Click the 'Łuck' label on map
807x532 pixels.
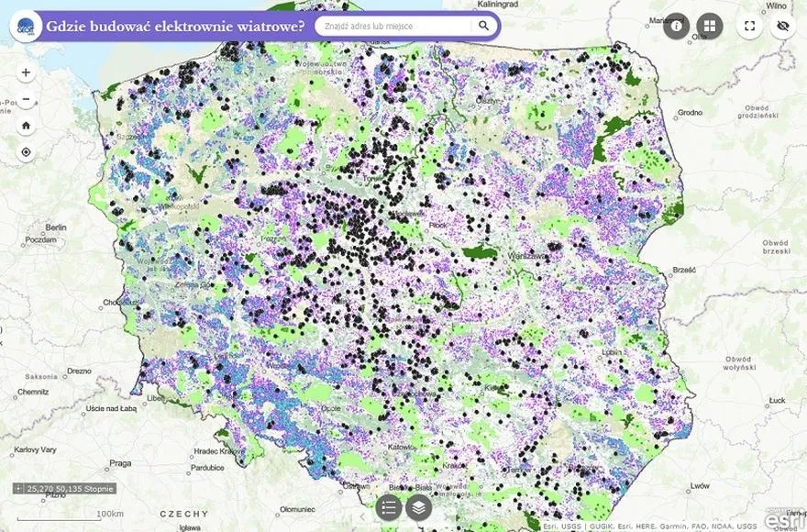click(778, 400)
